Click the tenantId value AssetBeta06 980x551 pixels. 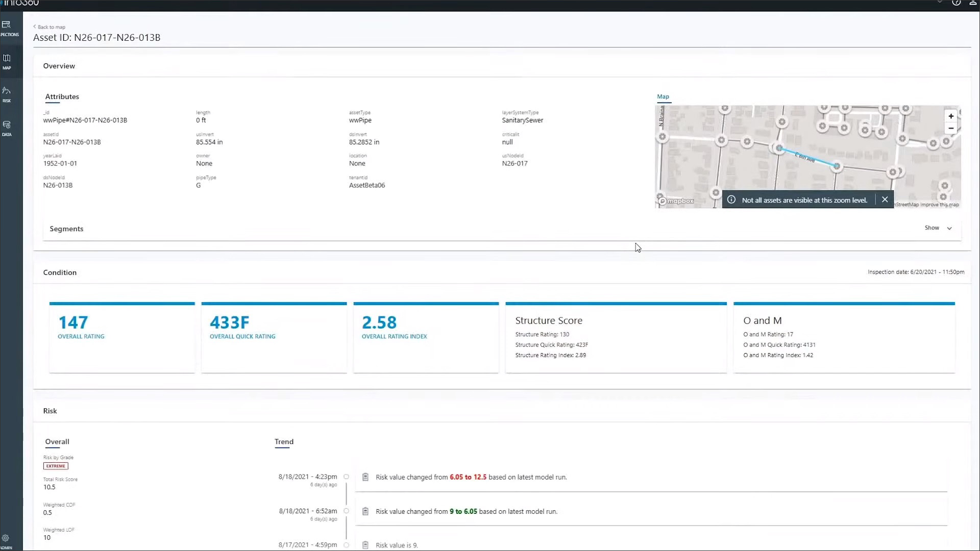(367, 185)
